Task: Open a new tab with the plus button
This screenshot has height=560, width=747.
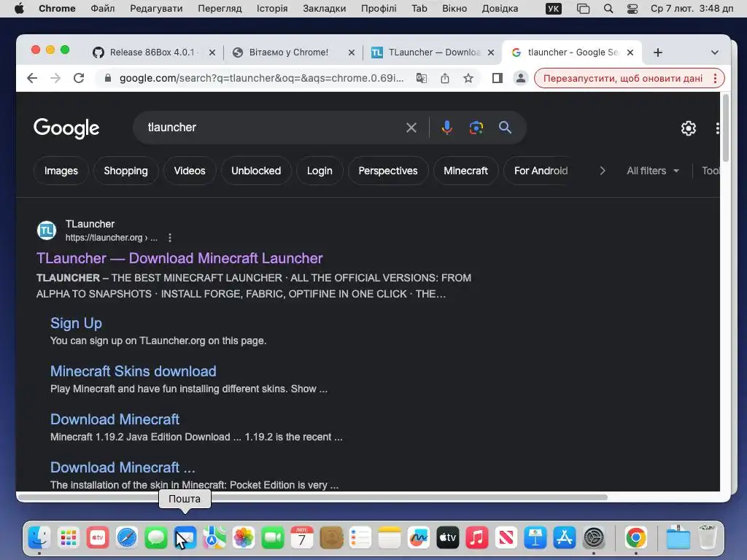Action: click(658, 52)
